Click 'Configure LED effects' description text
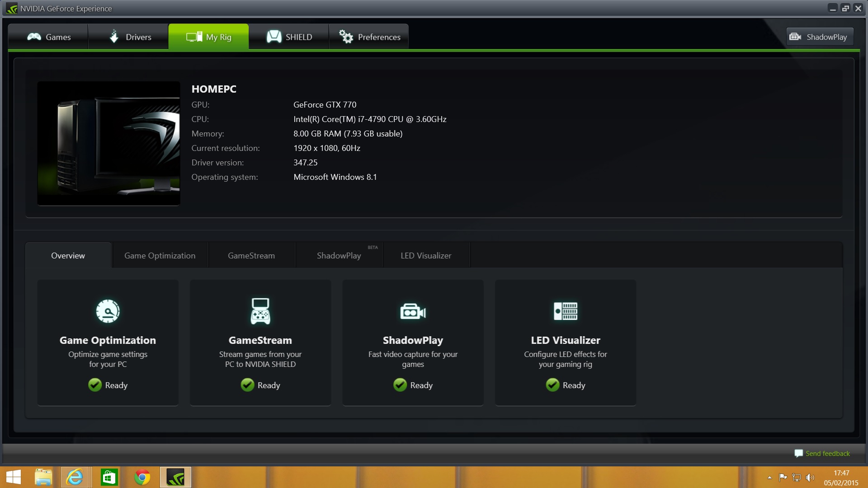 click(x=566, y=359)
